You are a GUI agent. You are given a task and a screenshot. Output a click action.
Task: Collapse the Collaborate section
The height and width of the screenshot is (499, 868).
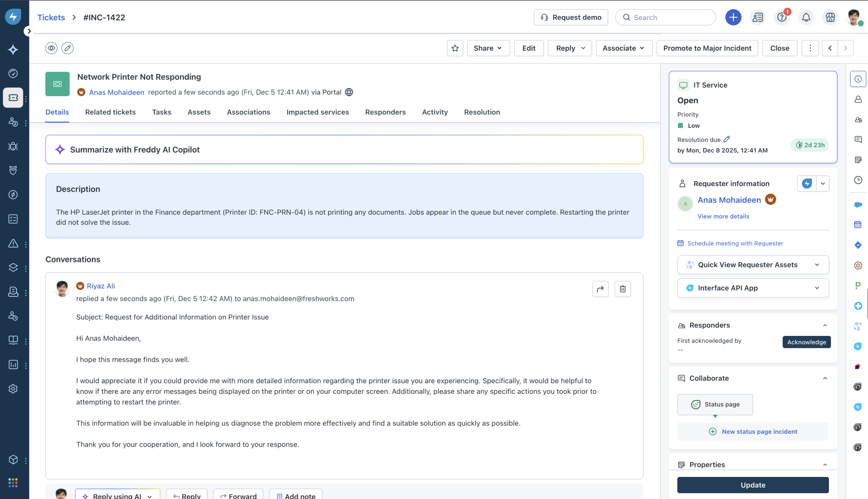(x=825, y=378)
